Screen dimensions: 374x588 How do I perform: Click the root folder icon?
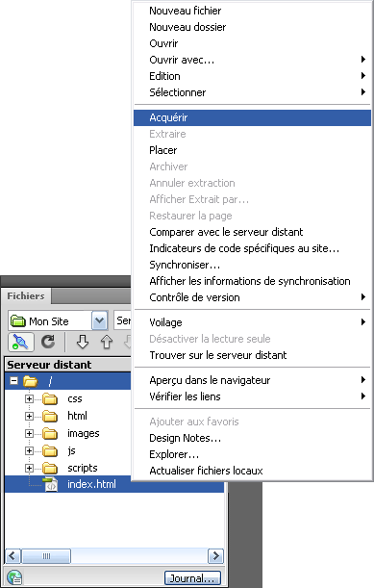click(31, 381)
